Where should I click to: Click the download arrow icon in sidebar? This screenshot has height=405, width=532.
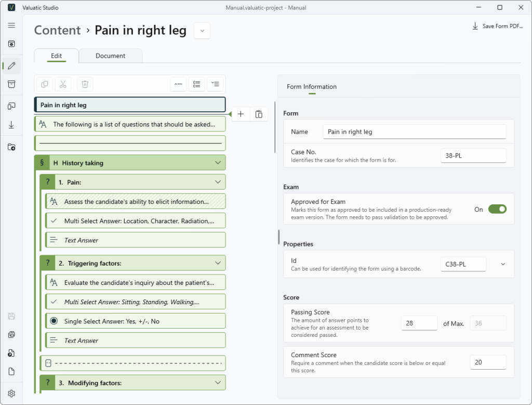[x=11, y=125]
